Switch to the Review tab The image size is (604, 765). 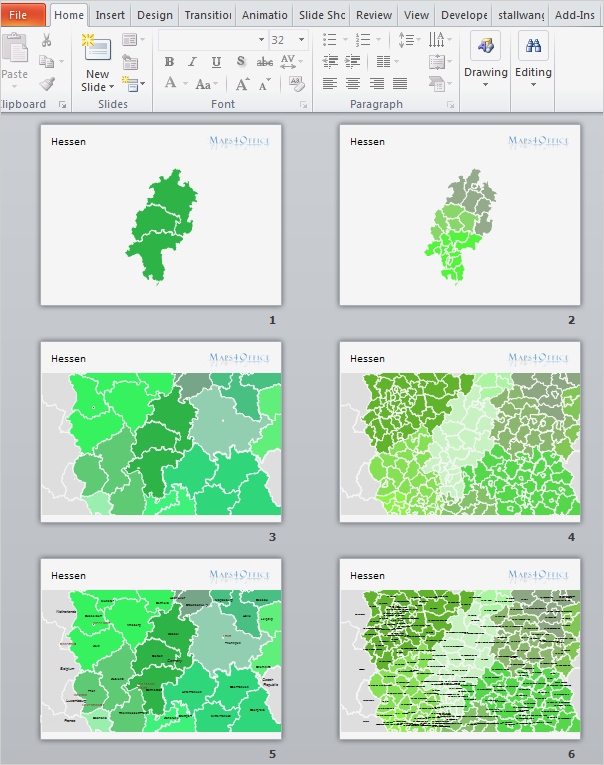pyautogui.click(x=374, y=15)
